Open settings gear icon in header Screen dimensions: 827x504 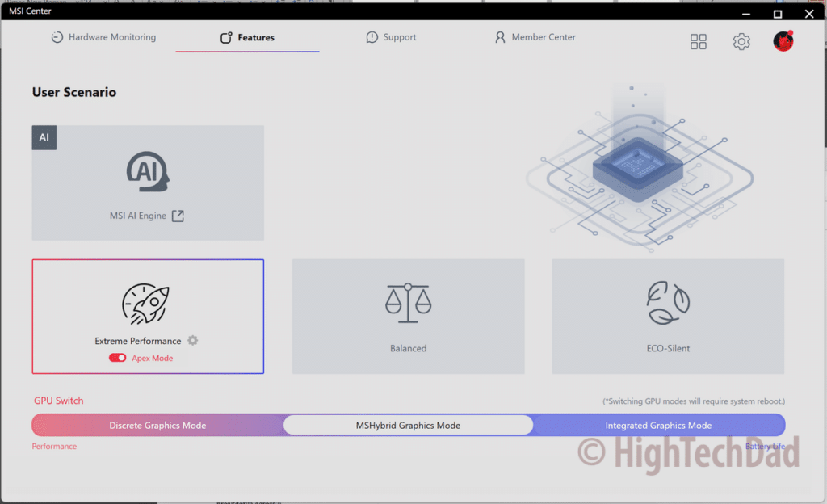click(x=741, y=42)
